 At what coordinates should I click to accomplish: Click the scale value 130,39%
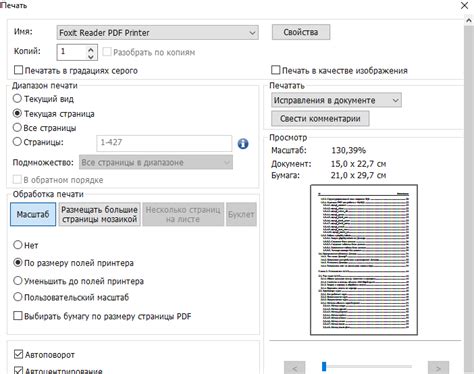(349, 150)
